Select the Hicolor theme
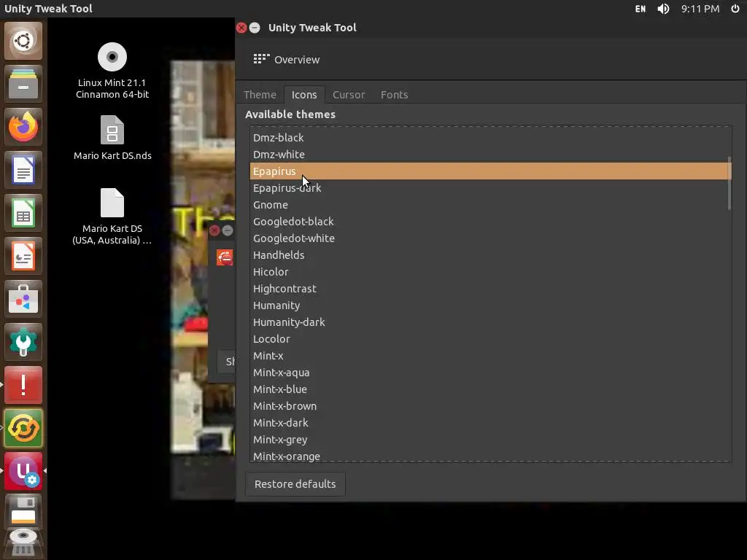 coord(490,272)
